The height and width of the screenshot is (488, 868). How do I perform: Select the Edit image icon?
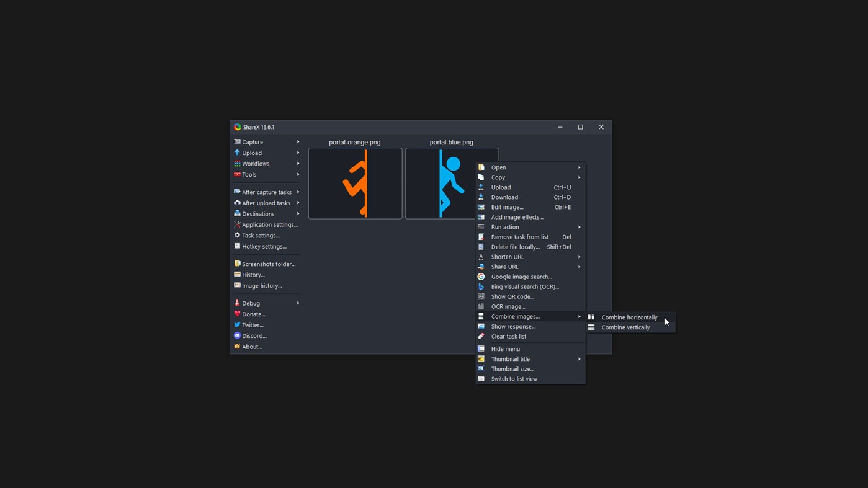pos(481,207)
